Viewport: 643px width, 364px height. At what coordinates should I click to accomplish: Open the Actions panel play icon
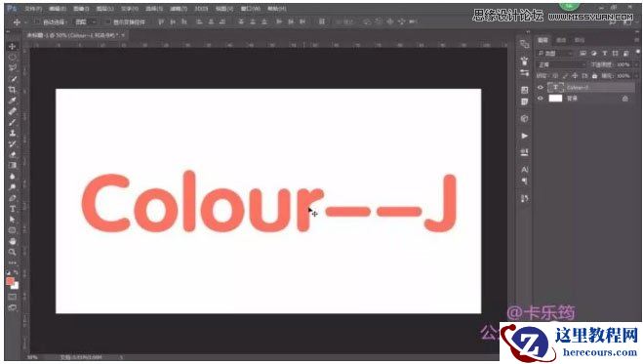[x=525, y=136]
